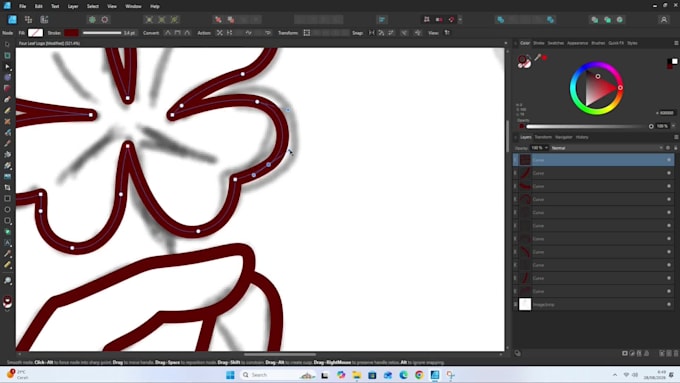The image size is (680, 383).
Task: Click the Reverse Curve action icon
Action: (268, 33)
